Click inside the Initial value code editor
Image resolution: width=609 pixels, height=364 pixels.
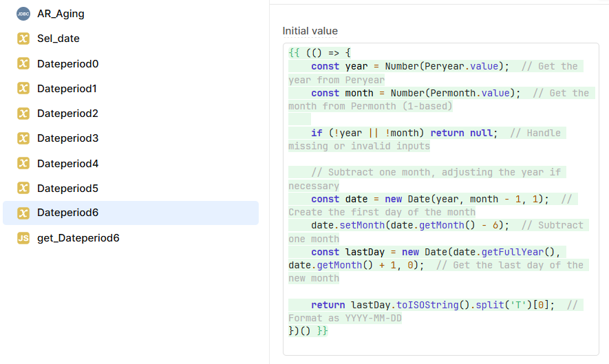[441, 199]
